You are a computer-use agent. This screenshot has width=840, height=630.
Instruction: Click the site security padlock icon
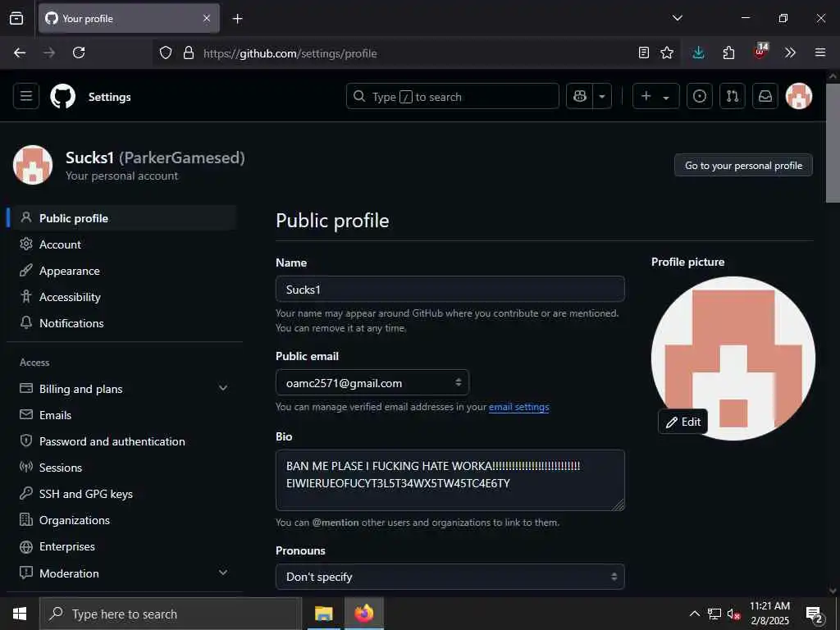coord(188,53)
